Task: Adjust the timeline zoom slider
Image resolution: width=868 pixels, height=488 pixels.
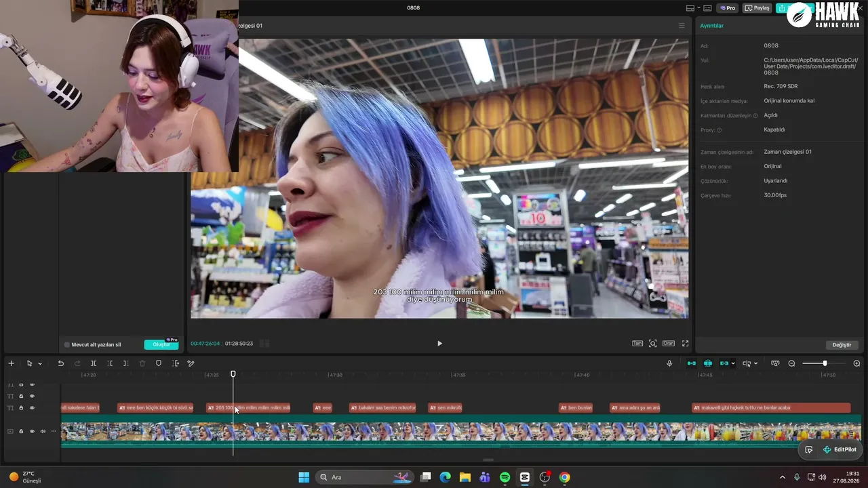Action: [825, 363]
